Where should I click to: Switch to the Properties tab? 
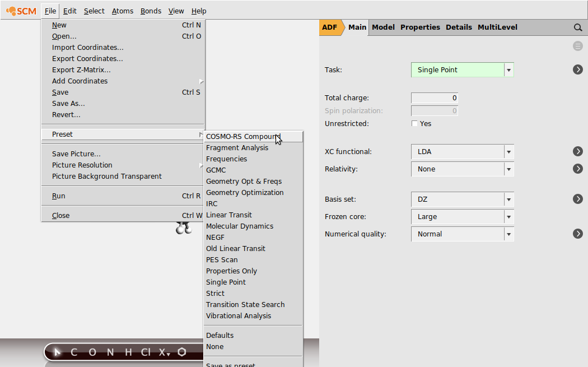[420, 27]
